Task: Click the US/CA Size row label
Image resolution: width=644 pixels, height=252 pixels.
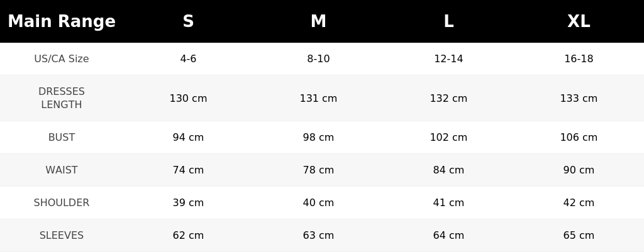Action: 62,58
